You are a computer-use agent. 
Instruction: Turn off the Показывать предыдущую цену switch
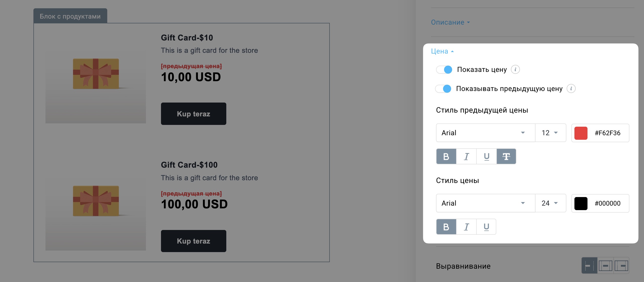click(443, 88)
